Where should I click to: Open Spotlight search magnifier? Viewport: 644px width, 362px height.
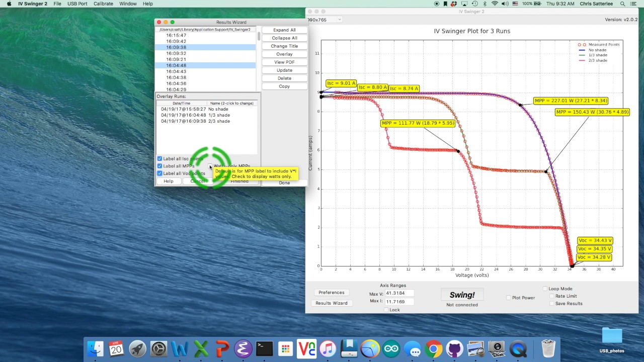click(622, 4)
